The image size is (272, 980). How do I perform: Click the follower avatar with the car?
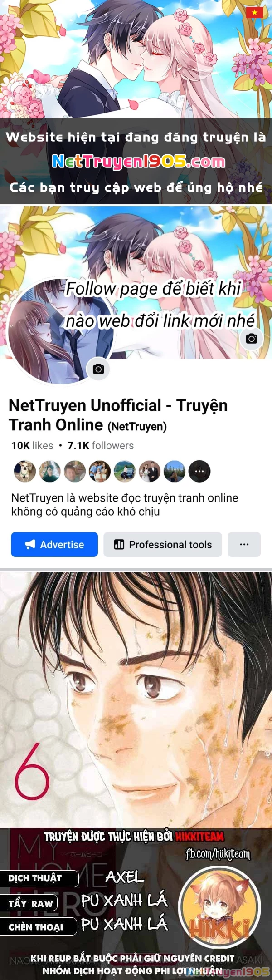click(x=125, y=471)
